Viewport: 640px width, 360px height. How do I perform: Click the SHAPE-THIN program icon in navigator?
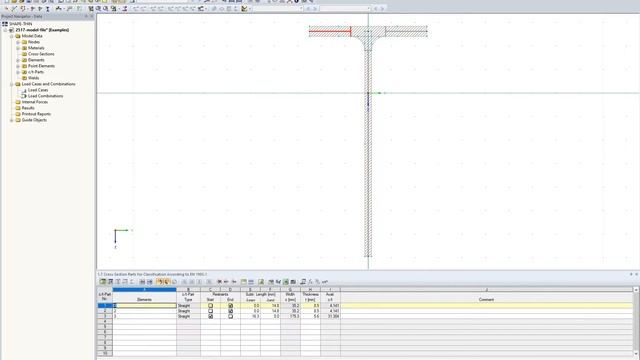(5, 24)
